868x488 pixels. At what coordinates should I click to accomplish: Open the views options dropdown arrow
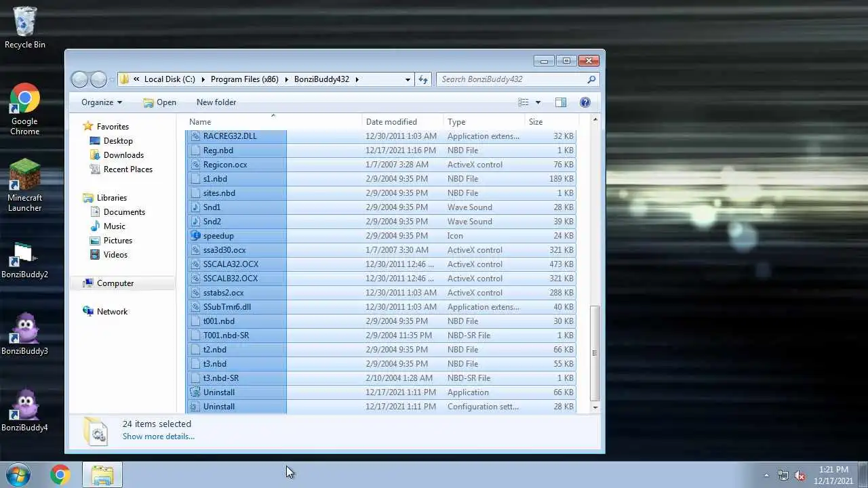point(538,102)
